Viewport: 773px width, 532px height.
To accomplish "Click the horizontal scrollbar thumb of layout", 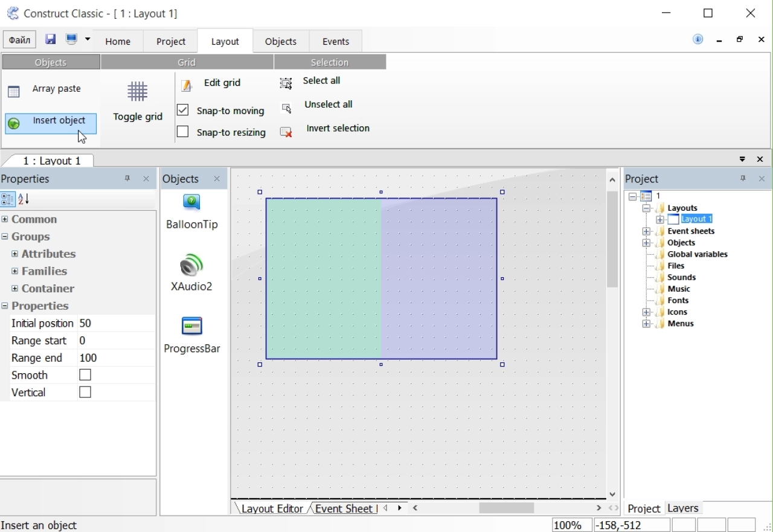I will point(507,508).
